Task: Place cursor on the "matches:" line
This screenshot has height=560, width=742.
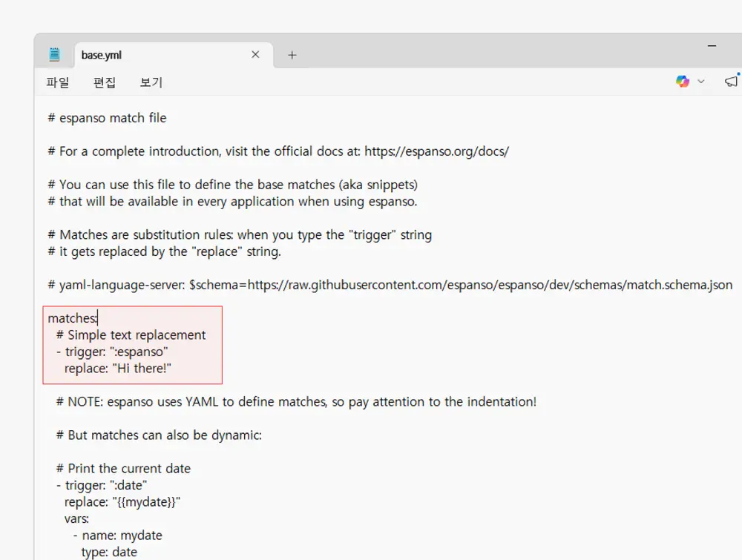Action: pos(72,318)
